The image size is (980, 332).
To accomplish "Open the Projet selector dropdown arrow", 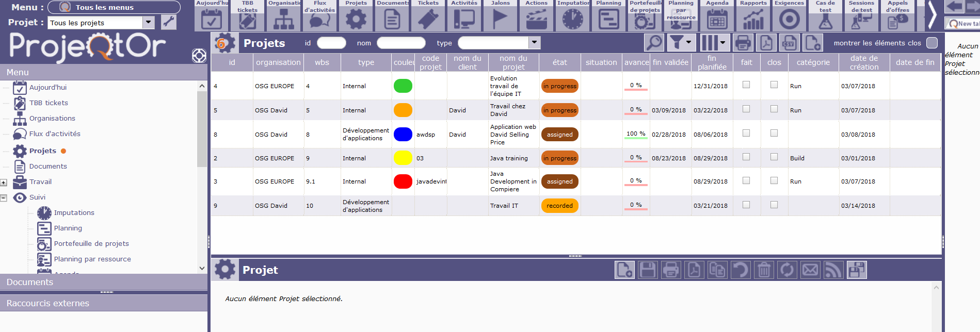I will pyautogui.click(x=149, y=23).
